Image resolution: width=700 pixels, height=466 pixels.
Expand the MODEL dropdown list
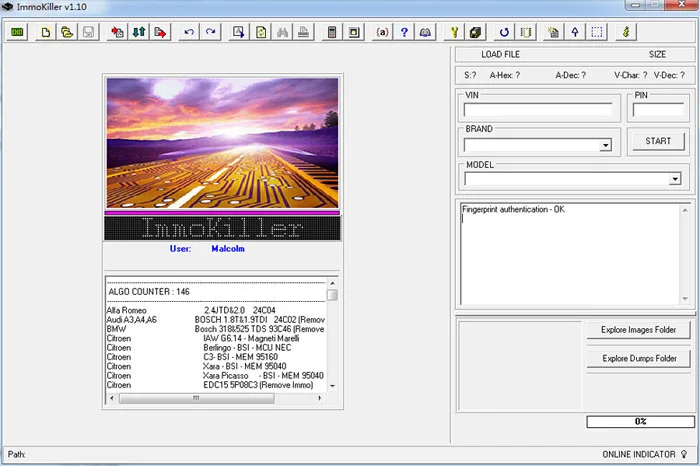tap(675, 179)
